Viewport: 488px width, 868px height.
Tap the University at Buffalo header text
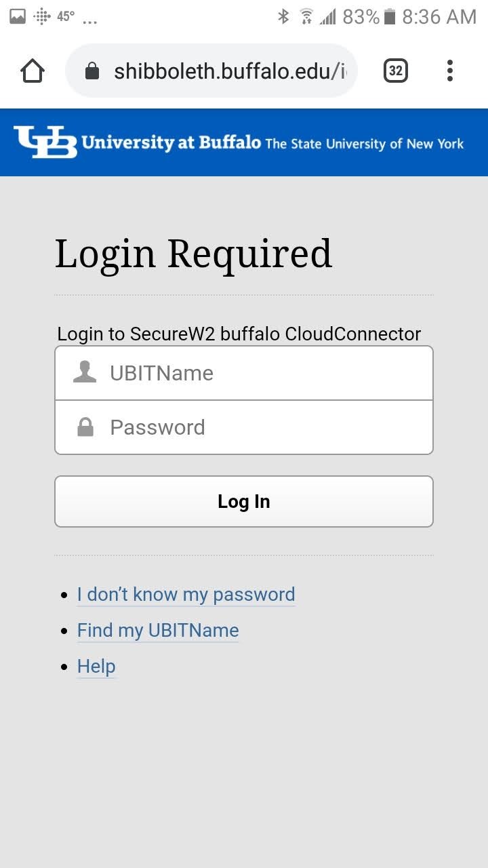[x=171, y=142]
